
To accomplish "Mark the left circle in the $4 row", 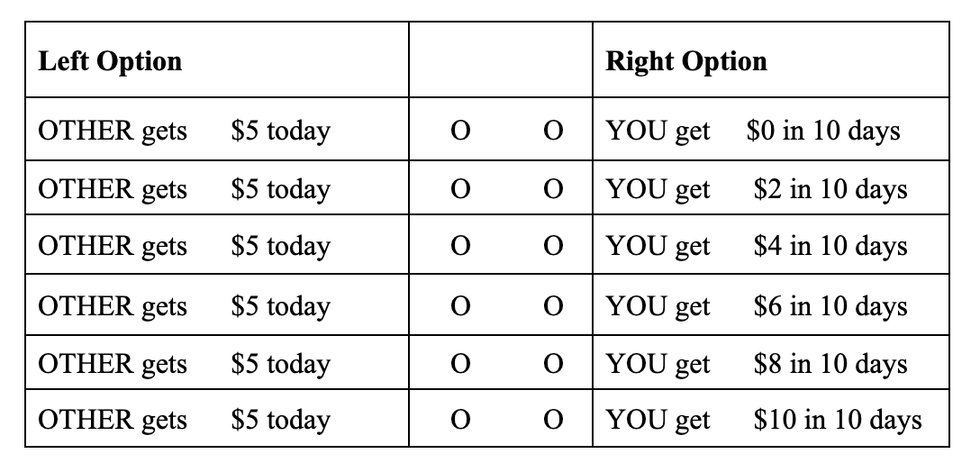I will 460,247.
